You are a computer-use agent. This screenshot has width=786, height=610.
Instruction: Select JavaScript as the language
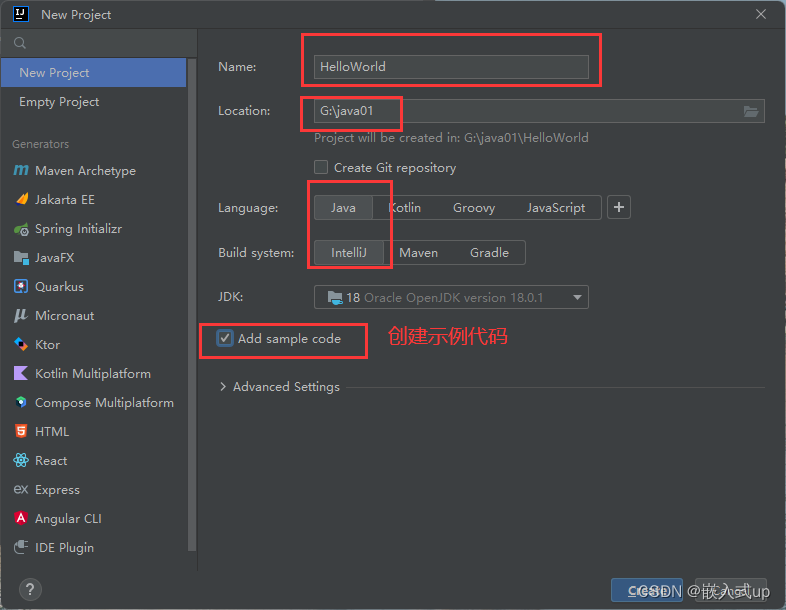[x=556, y=208]
